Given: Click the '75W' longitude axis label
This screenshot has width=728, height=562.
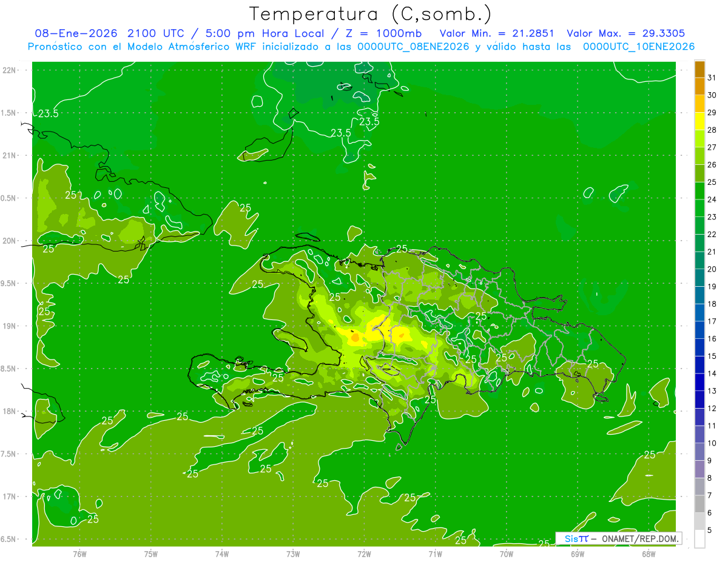Looking at the screenshot, I should coord(150,554).
